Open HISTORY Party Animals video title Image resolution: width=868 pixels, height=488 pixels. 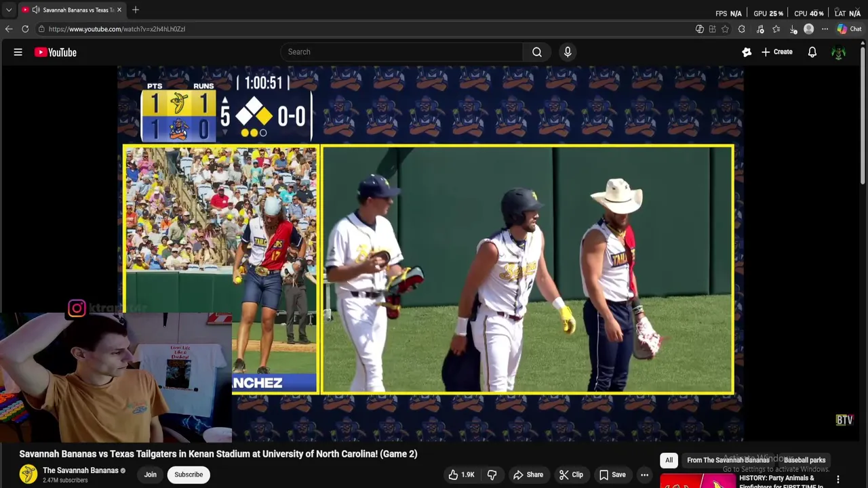click(x=781, y=482)
